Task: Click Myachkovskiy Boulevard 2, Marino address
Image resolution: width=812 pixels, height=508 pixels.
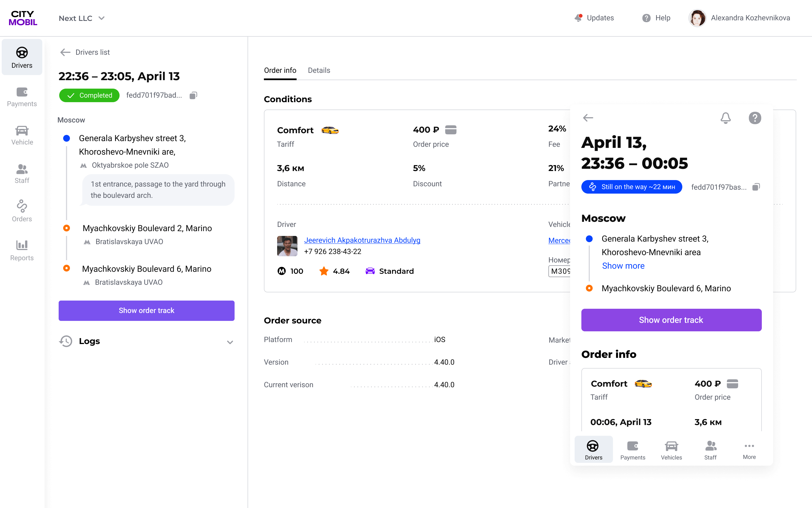Action: (x=147, y=228)
